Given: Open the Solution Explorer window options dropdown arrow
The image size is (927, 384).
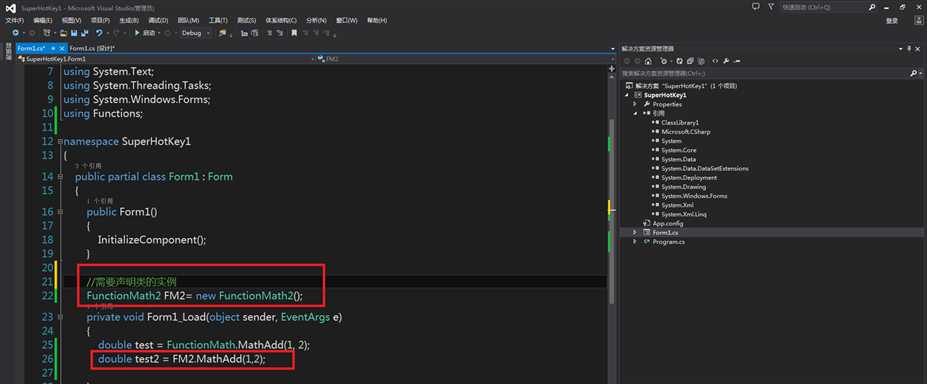Looking at the screenshot, I should tap(901, 48).
